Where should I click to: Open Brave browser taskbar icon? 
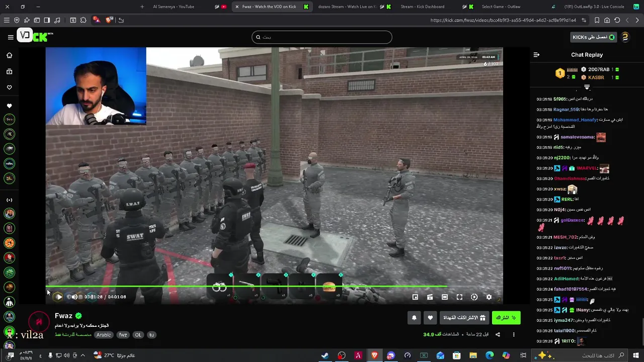(x=374, y=355)
